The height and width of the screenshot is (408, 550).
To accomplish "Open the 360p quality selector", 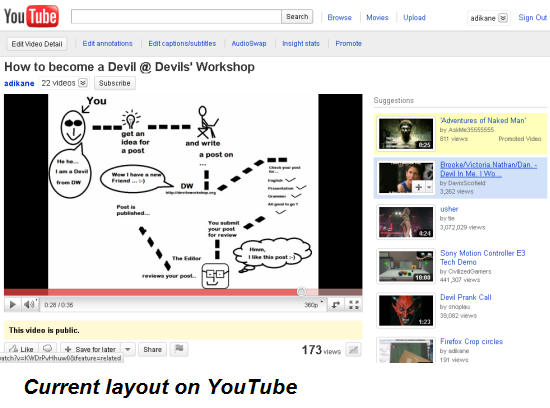I will (313, 305).
